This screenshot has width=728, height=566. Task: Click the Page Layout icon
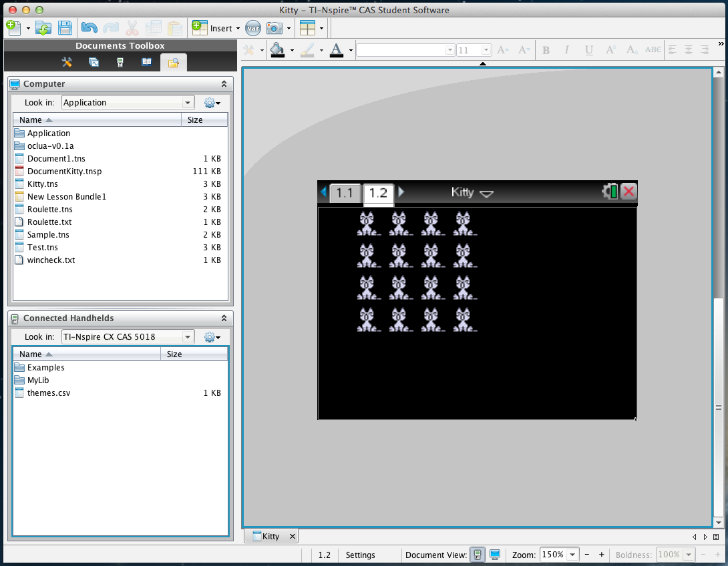pos(307,28)
